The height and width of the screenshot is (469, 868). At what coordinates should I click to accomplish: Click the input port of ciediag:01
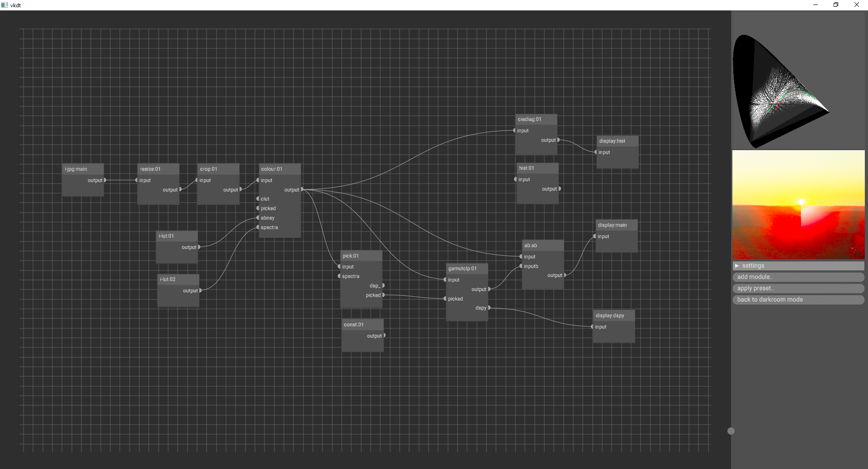tap(514, 131)
